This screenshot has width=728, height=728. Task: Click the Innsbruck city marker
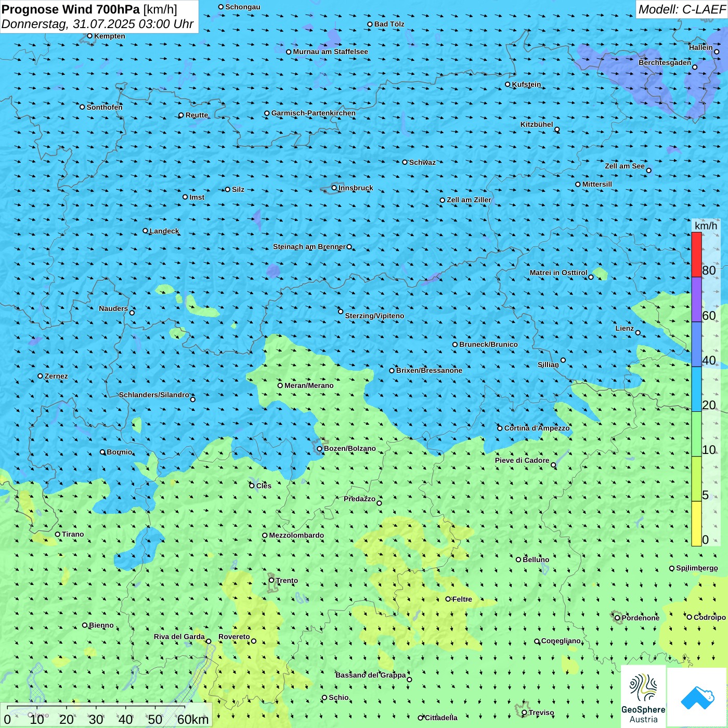point(334,188)
